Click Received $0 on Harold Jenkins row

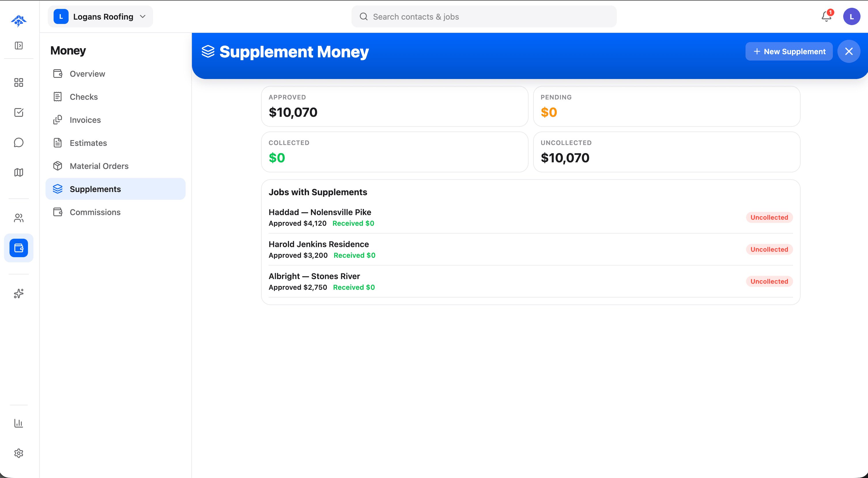(354, 255)
